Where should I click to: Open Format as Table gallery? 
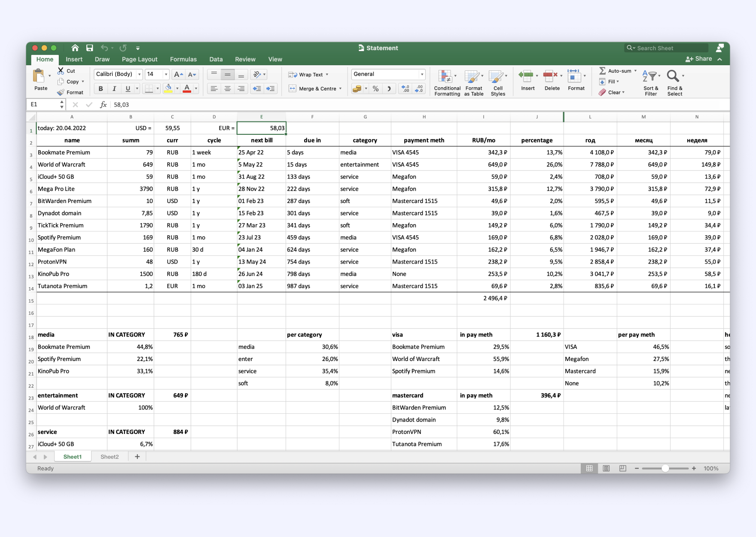472,77
